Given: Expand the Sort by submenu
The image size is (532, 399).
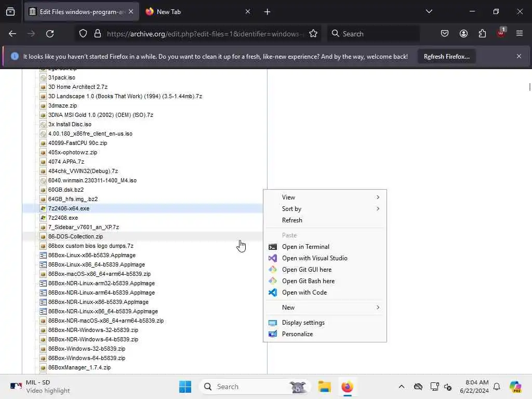Looking at the screenshot, I should [325, 209].
